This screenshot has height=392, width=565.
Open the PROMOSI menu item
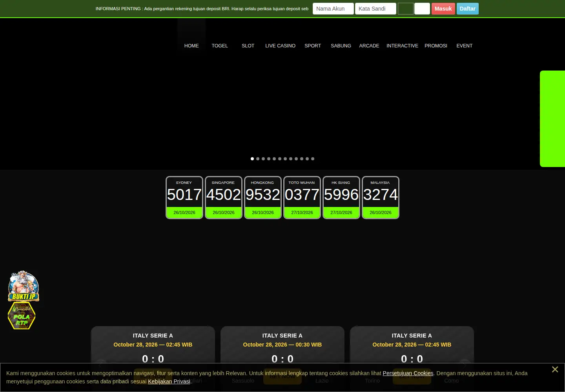tap(436, 46)
